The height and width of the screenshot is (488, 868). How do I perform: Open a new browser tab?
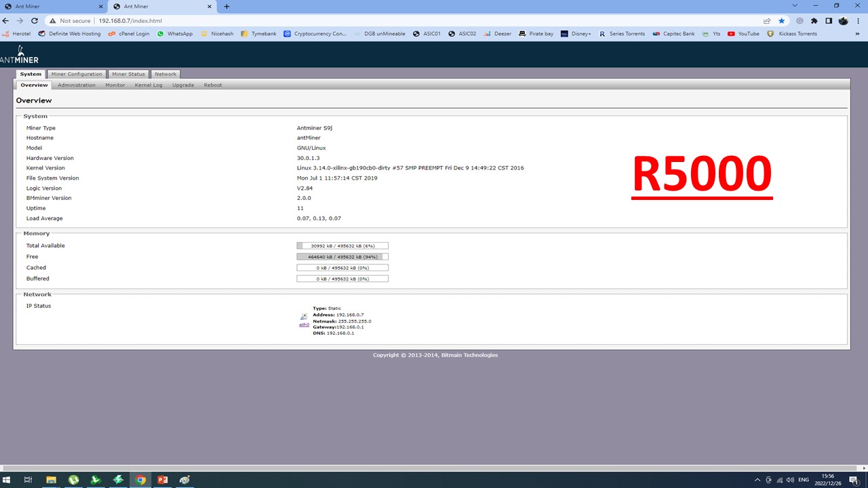[x=226, y=6]
